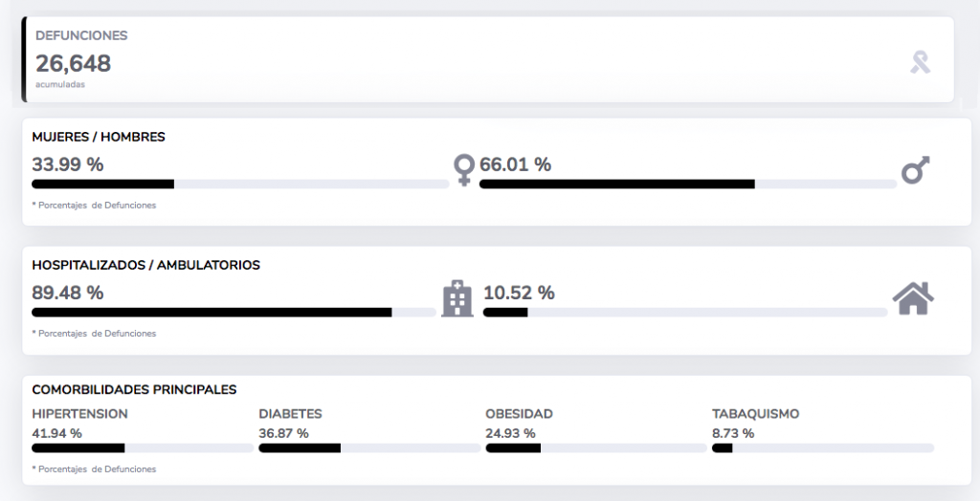This screenshot has width=980, height=501.
Task: Click the 66.01 % men progress bar
Action: [x=688, y=185]
